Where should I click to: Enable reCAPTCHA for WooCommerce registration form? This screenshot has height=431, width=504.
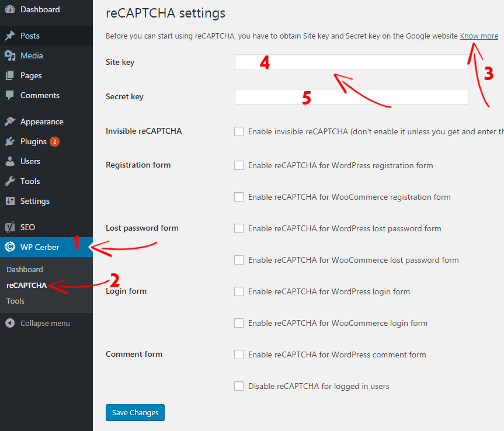click(x=239, y=197)
